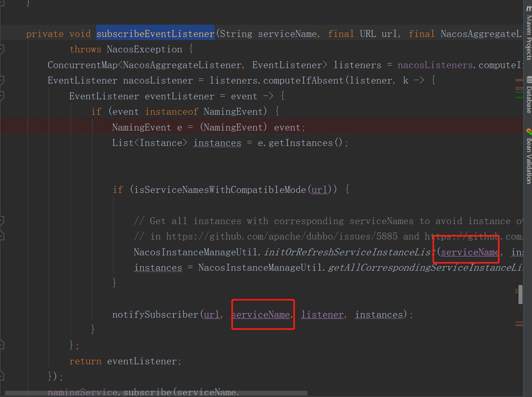Click the notifySubscriber method call
This screenshot has height=397, width=532.
(155, 315)
